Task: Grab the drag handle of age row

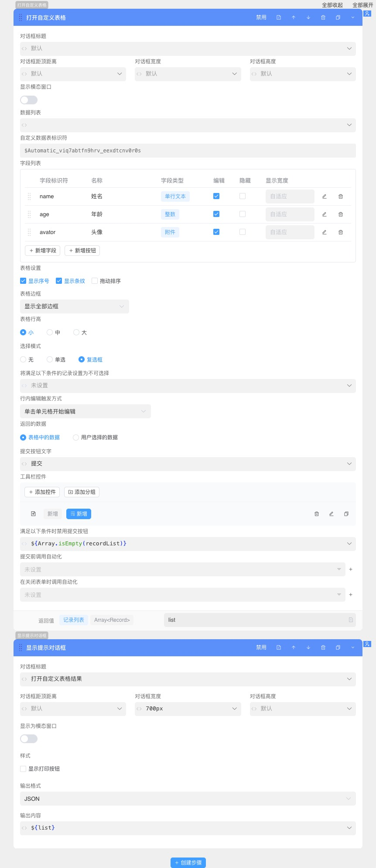Action: click(x=29, y=214)
